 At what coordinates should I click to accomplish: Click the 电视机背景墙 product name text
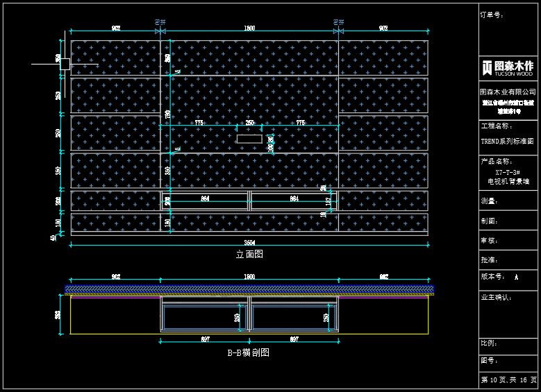click(508, 181)
